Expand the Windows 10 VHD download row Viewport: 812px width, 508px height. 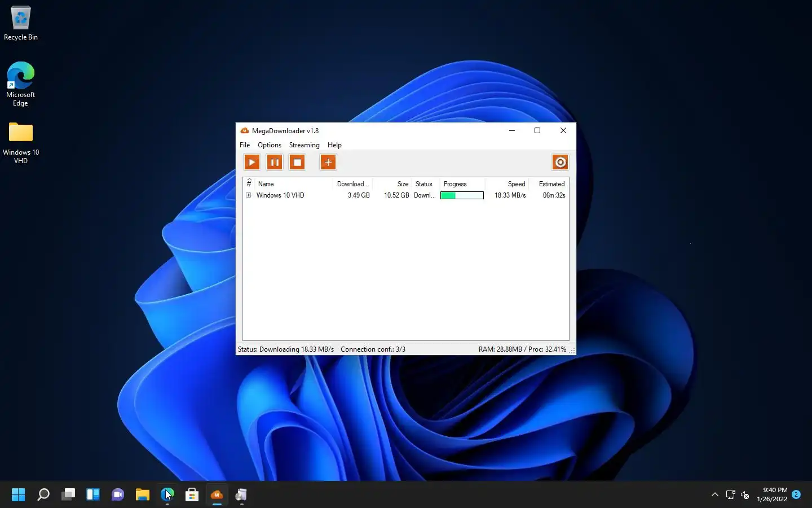click(249, 195)
